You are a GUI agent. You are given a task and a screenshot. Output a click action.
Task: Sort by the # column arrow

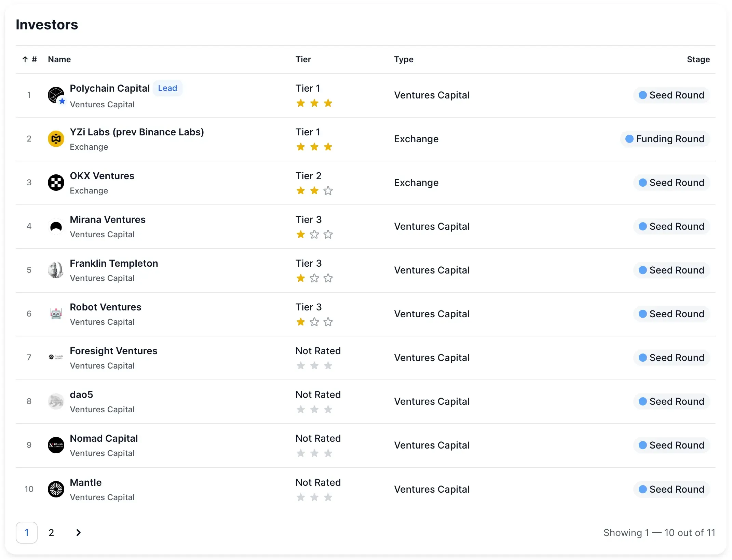coord(25,59)
